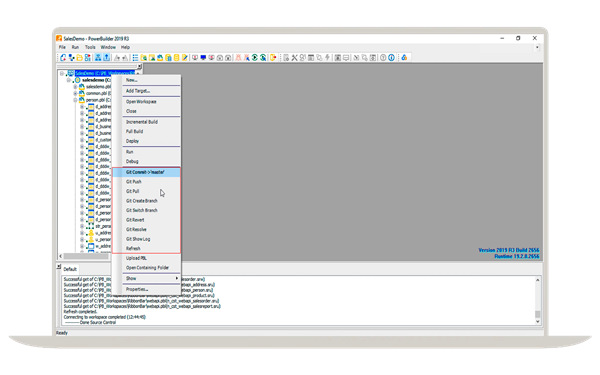Choose Git Pull in context menu

[146, 191]
